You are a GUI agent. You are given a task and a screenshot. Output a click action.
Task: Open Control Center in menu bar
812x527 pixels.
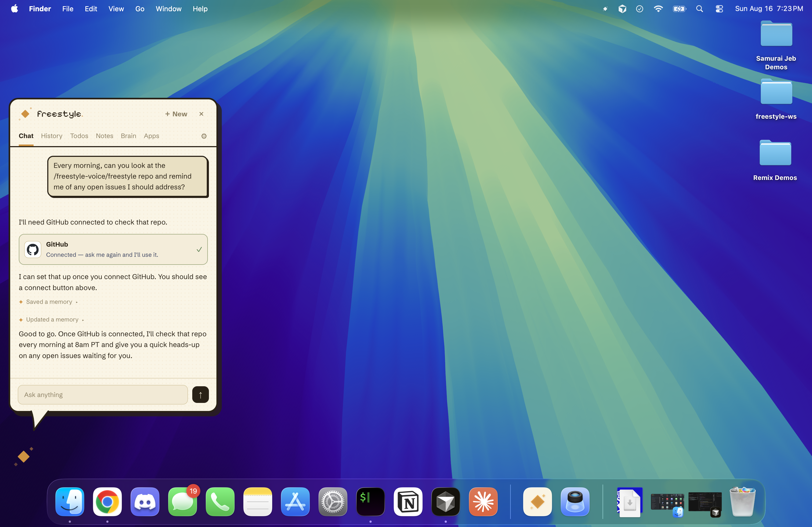pyautogui.click(x=719, y=9)
